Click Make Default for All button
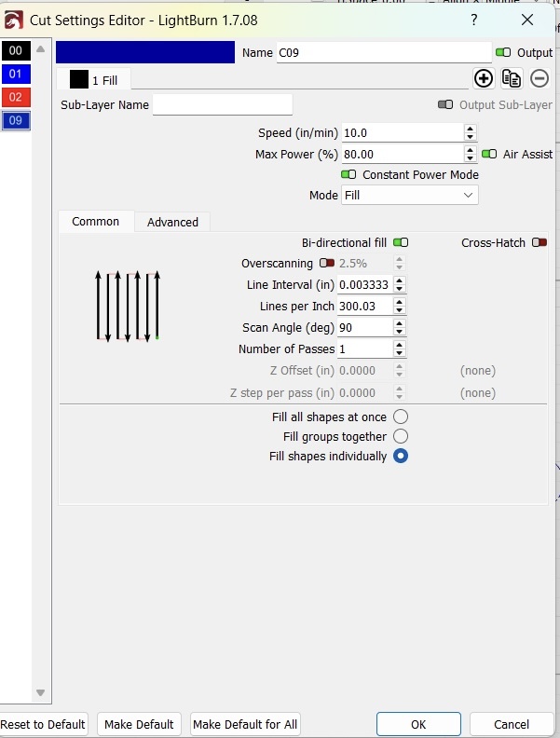Image resolution: width=560 pixels, height=738 pixels. point(245,724)
